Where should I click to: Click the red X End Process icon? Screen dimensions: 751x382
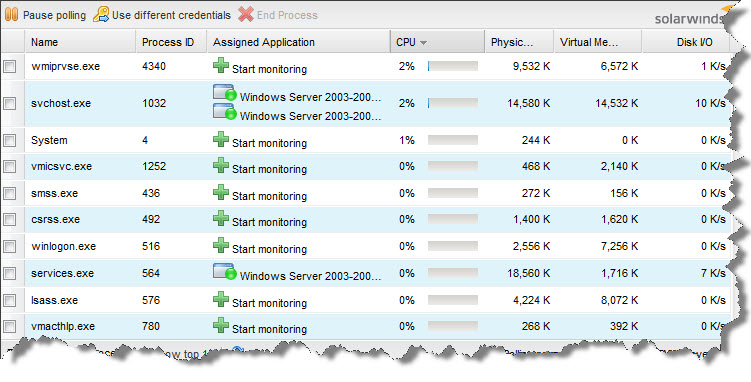[x=246, y=15]
